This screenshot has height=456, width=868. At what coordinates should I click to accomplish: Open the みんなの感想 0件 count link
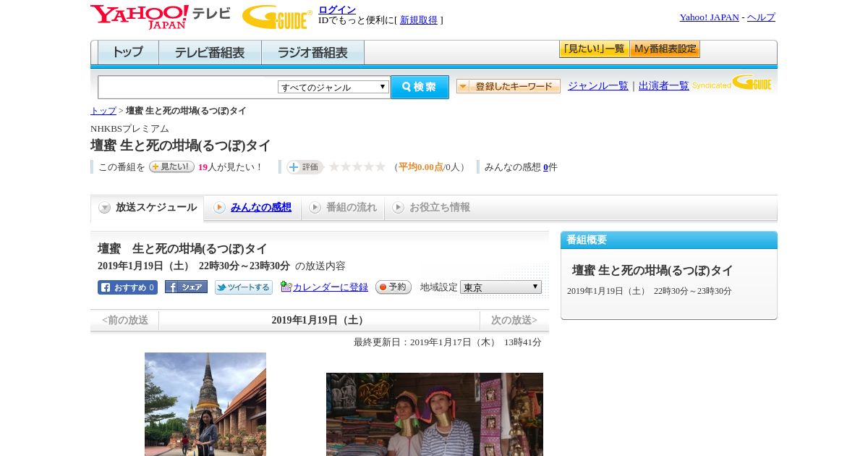coord(546,167)
